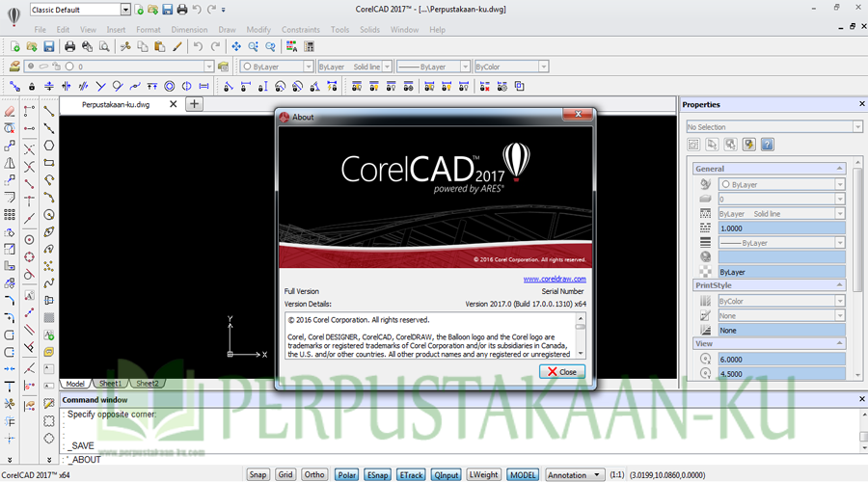Select the Circle drawing tool
Screen dimensions: 868x482
(49, 215)
